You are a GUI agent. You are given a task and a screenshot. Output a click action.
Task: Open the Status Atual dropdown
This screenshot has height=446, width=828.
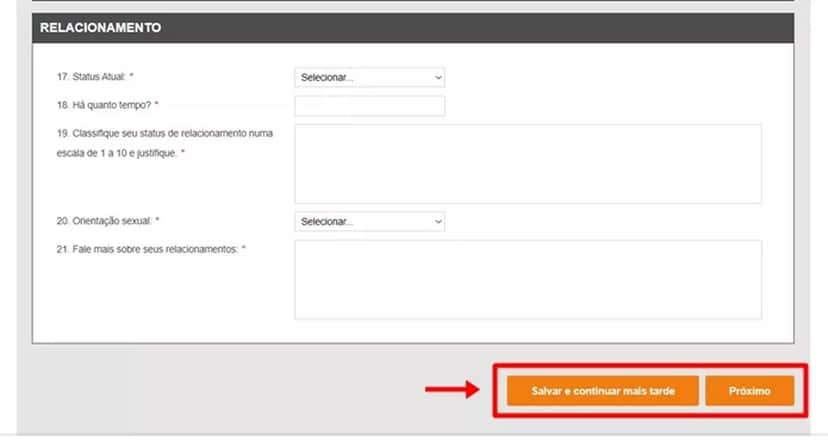tap(370, 78)
